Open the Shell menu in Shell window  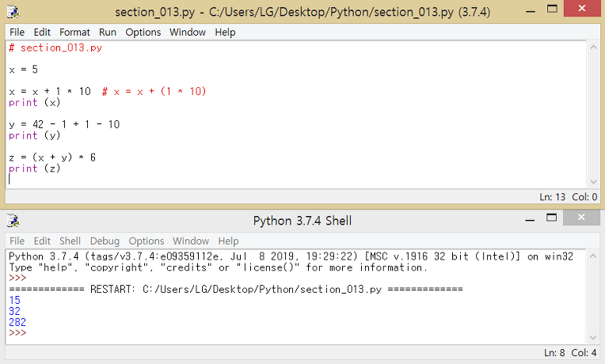[x=70, y=241]
